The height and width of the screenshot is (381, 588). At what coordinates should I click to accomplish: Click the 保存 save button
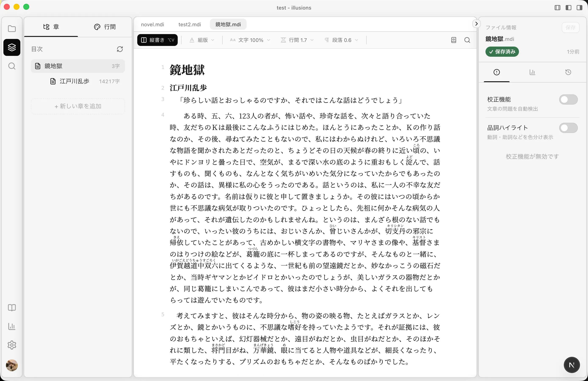click(570, 27)
